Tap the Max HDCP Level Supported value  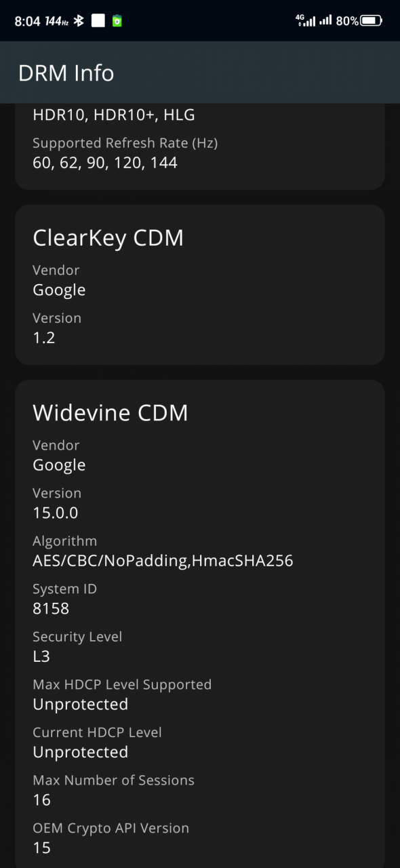coord(81,704)
